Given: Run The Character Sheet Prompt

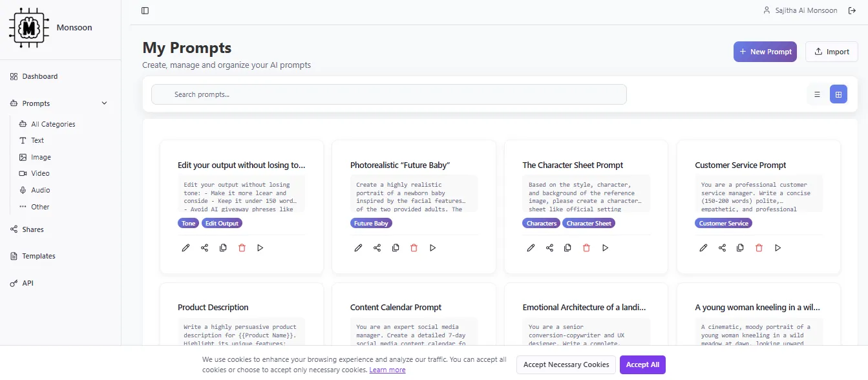Looking at the screenshot, I should (x=605, y=248).
